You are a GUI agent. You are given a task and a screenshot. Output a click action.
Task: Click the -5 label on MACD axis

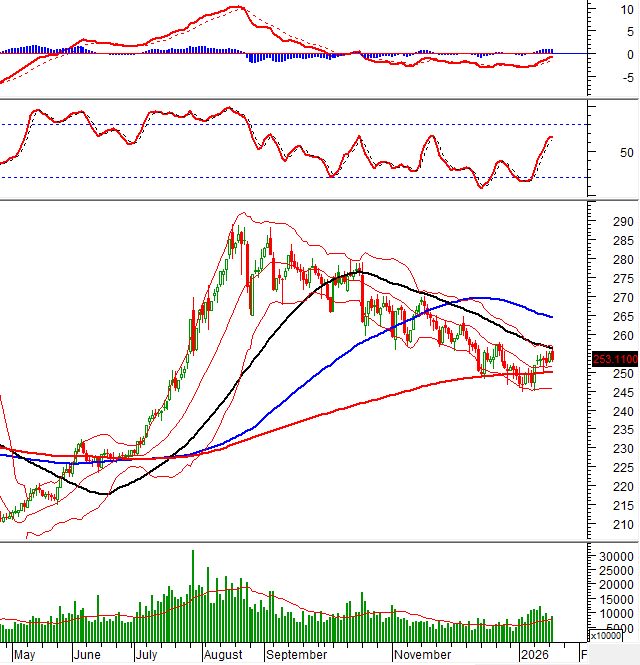[x=598, y=77]
